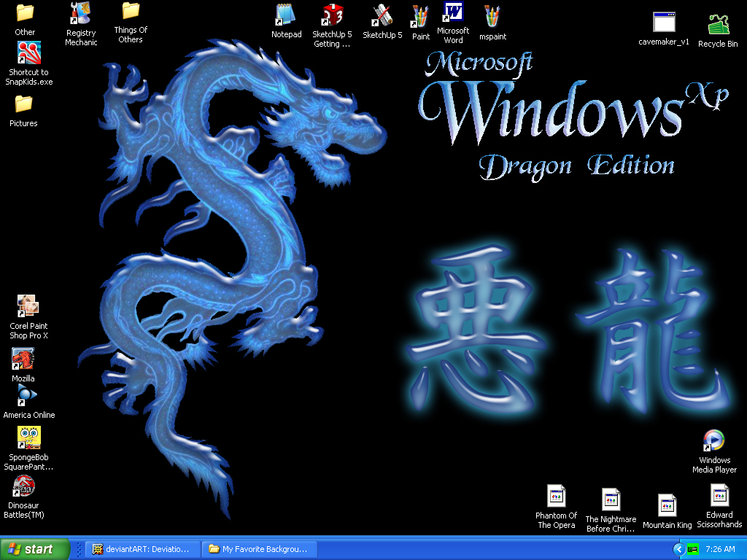Select Edward Scissorhands file icon
The width and height of the screenshot is (747, 560).
719,496
